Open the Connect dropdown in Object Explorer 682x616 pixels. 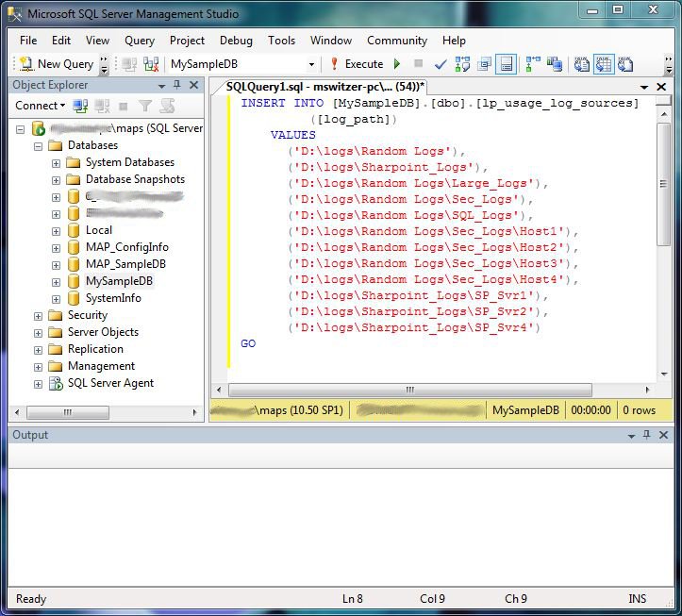pos(40,106)
